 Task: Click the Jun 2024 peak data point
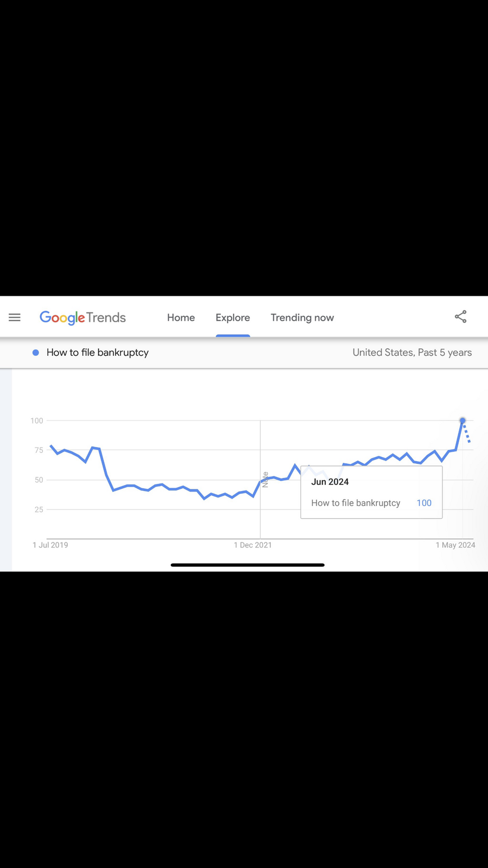[x=463, y=420]
